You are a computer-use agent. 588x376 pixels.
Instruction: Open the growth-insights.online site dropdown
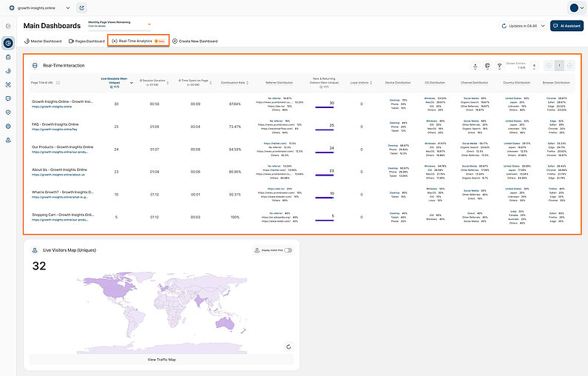point(68,7)
